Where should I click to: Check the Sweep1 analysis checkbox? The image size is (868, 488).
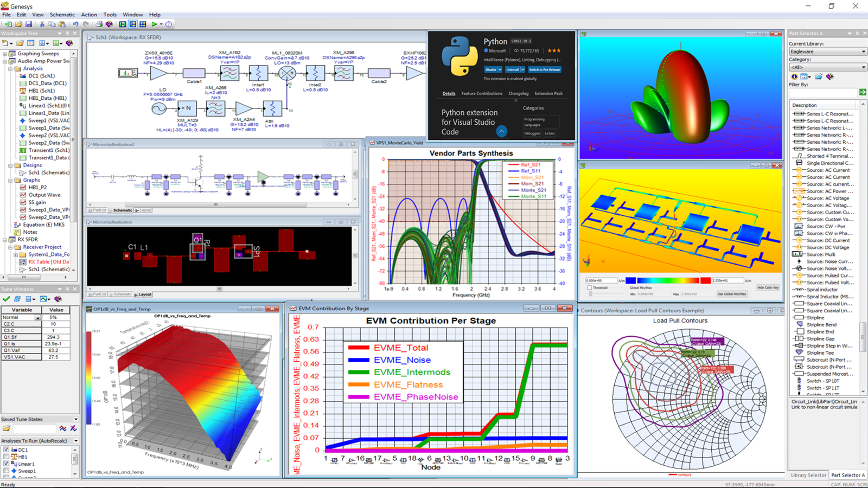(x=6, y=471)
